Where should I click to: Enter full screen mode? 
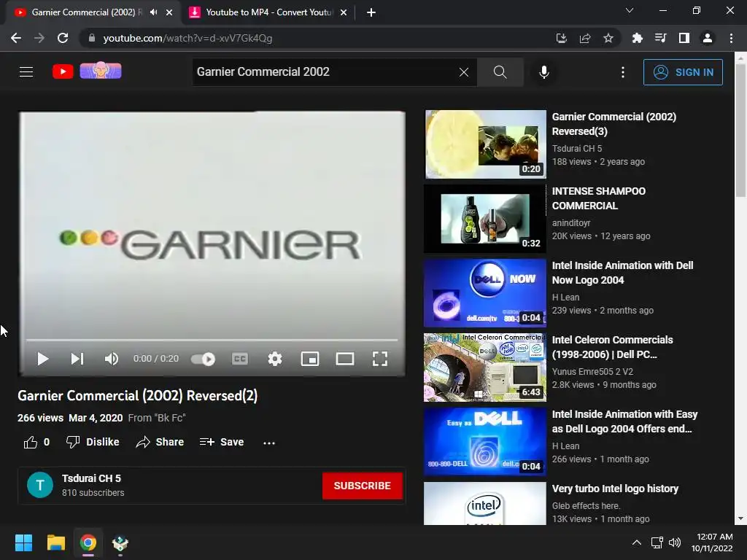click(x=379, y=359)
